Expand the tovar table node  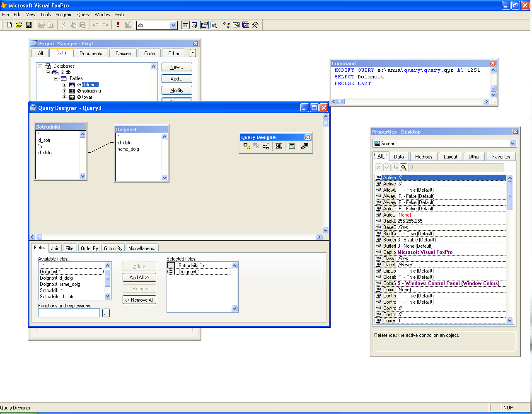pos(65,97)
